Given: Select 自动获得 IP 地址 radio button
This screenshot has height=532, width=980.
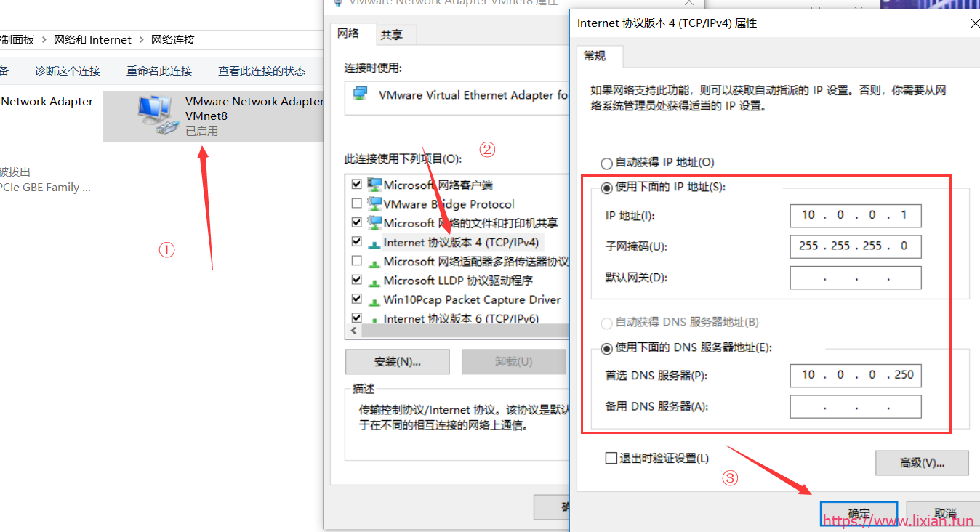Looking at the screenshot, I should pyautogui.click(x=606, y=164).
